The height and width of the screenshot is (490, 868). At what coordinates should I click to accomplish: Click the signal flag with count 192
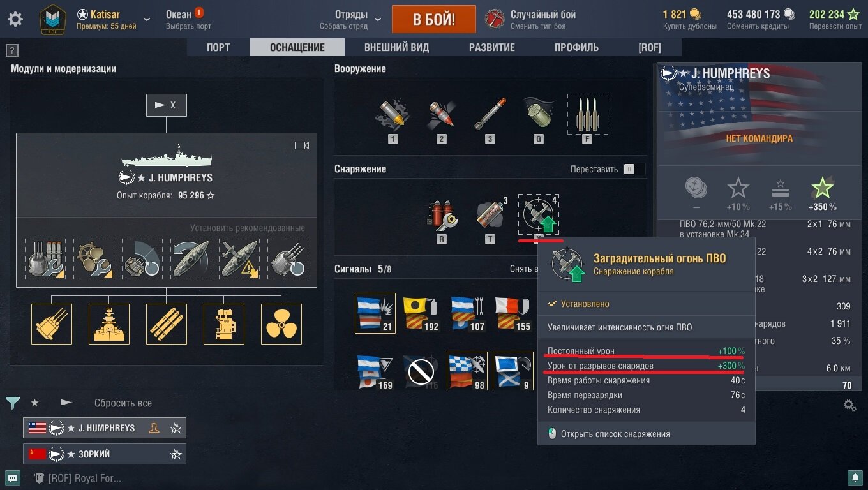[421, 313]
